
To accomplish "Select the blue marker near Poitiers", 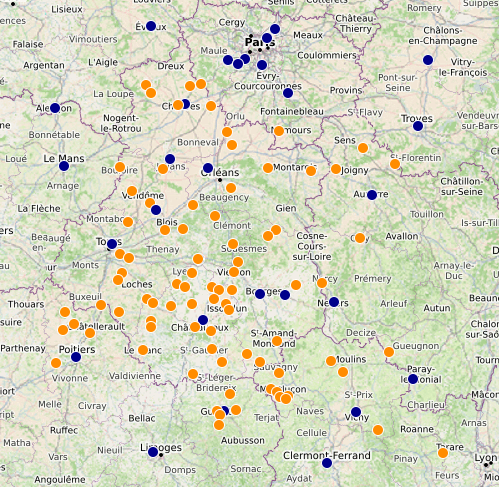I will pyautogui.click(x=76, y=357).
